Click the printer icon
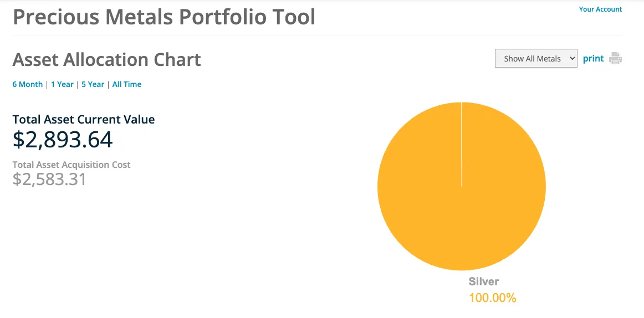 [x=615, y=58]
